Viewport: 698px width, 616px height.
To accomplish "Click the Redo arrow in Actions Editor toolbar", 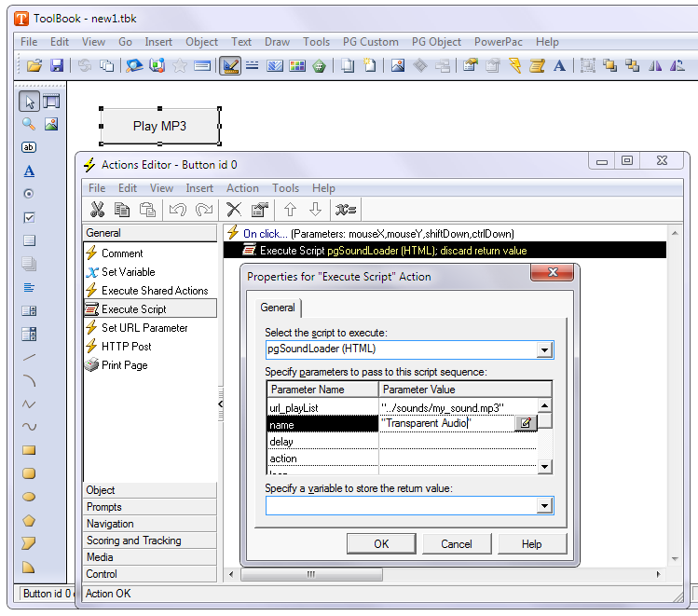I will point(204,209).
